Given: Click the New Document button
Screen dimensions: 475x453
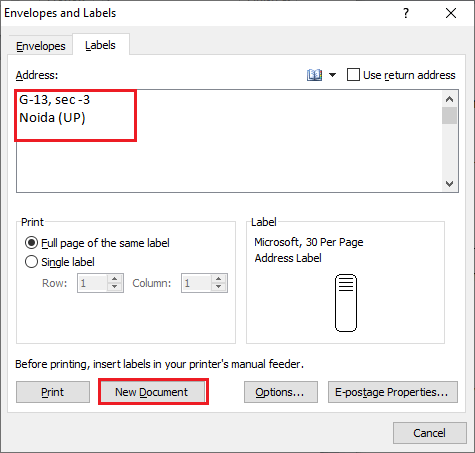Looking at the screenshot, I should (153, 392).
